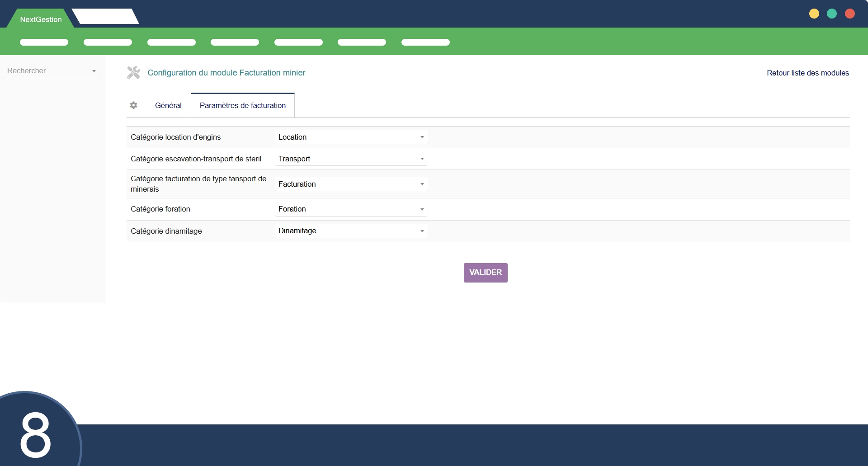Expand the Transport category dropdown
Image resolution: width=868 pixels, height=466 pixels.
351,159
